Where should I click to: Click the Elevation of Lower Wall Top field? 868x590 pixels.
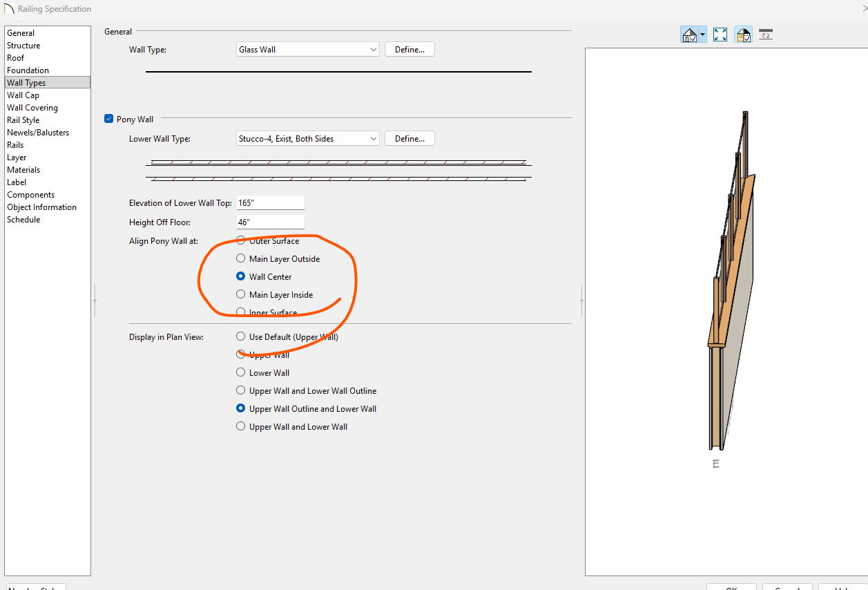[270, 203]
